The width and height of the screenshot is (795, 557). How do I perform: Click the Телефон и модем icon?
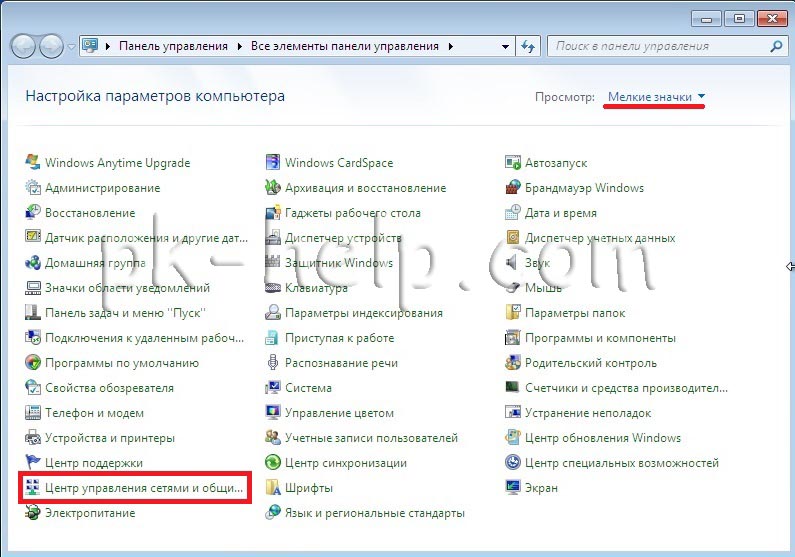pos(32,413)
